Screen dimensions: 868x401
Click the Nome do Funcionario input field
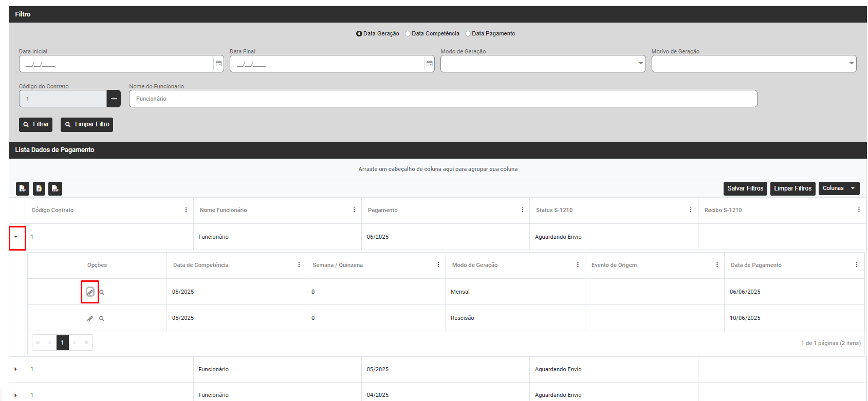442,99
